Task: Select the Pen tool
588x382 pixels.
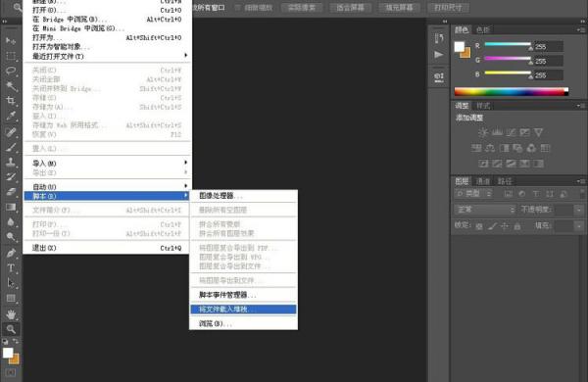Action: [11, 253]
